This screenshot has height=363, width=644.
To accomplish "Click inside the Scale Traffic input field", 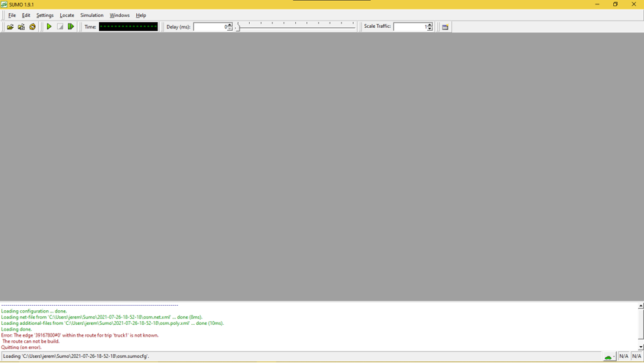I will [x=409, y=27].
